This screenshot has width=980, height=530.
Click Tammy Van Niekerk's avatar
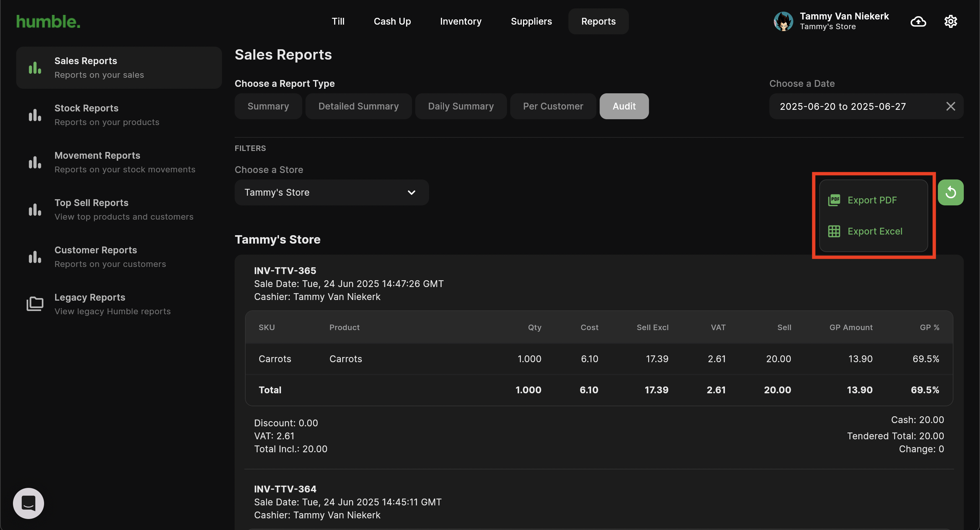click(x=783, y=22)
